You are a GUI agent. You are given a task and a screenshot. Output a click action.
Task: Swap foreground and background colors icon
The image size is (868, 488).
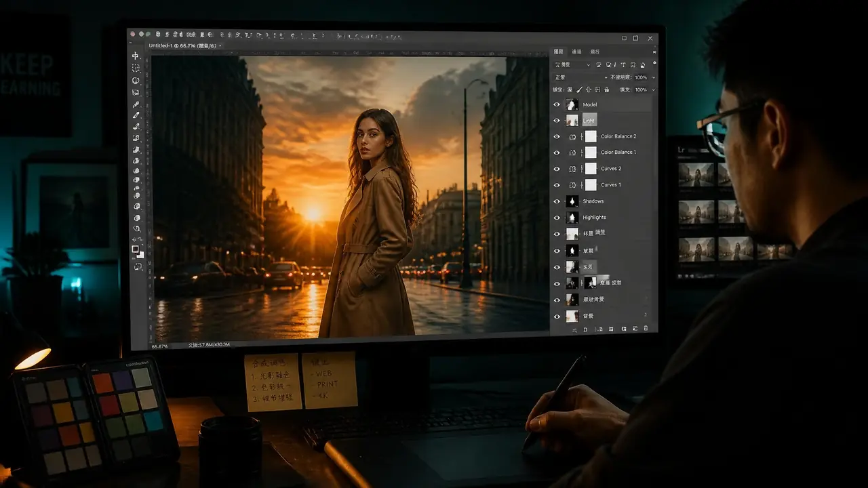[x=141, y=241]
